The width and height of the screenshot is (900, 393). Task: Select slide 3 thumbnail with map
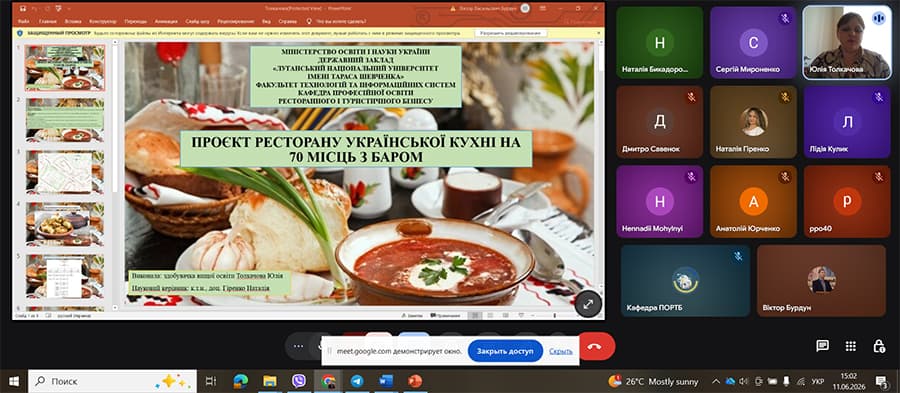point(65,172)
